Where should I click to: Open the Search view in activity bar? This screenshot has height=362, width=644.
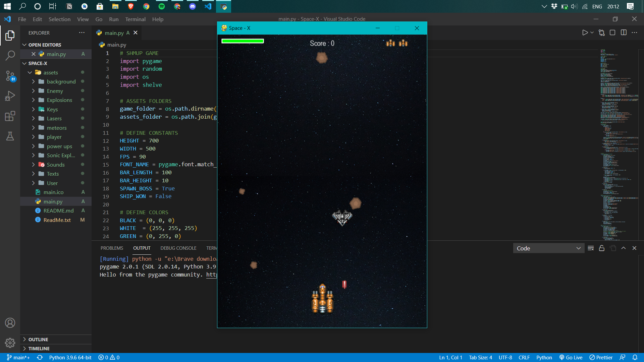(x=10, y=56)
